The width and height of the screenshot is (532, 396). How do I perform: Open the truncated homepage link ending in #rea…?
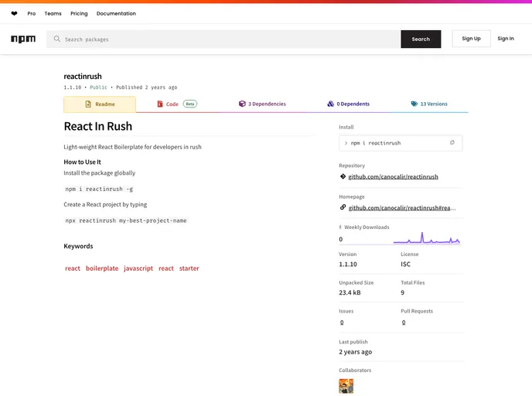coord(402,208)
